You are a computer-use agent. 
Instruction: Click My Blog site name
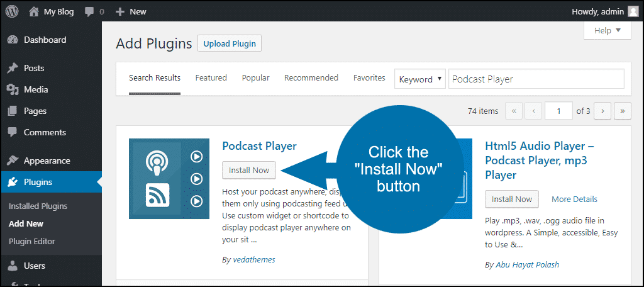58,12
